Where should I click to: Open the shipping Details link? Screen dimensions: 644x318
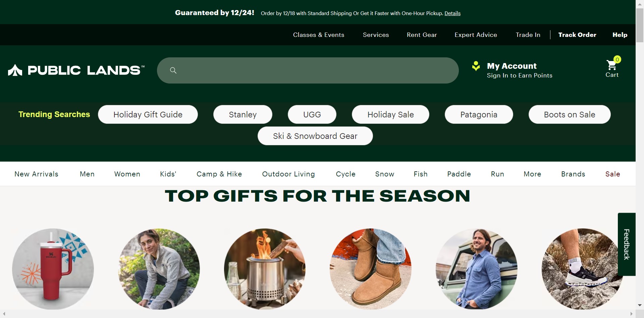click(452, 13)
